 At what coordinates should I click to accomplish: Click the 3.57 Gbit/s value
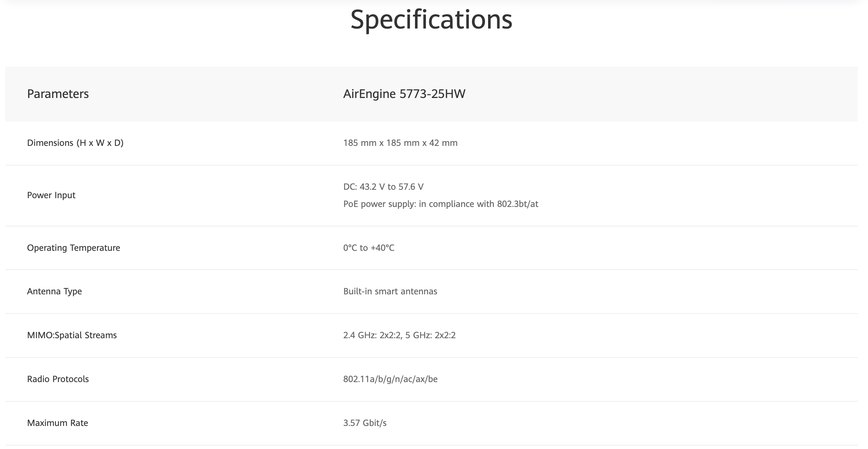pyautogui.click(x=365, y=423)
